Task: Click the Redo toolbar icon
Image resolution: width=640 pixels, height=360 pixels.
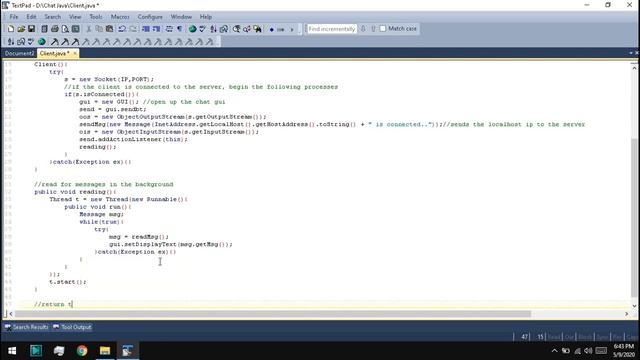Action: (133, 29)
